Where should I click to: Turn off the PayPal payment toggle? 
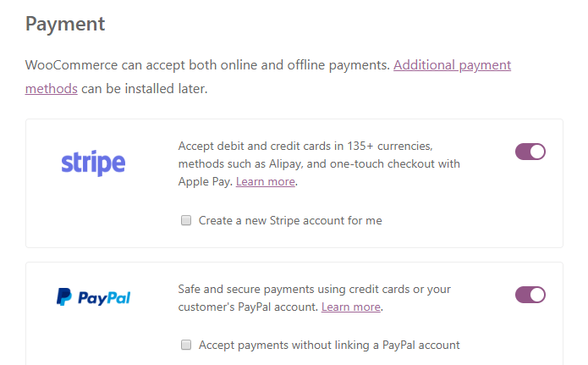tap(530, 295)
